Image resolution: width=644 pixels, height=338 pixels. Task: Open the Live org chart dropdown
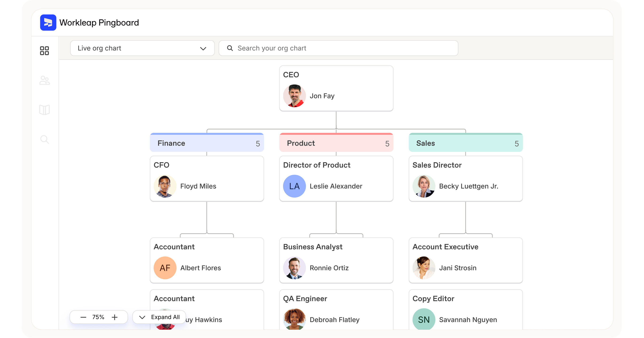(142, 48)
